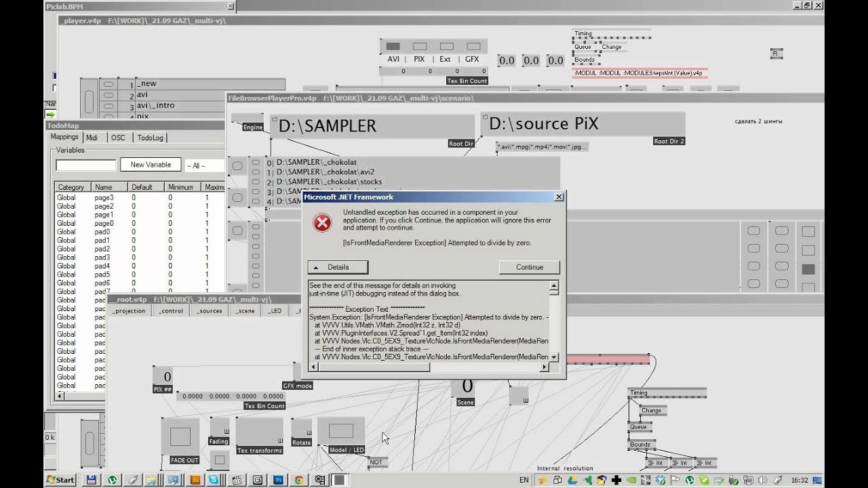Click the action center flag tray icon

[675, 480]
